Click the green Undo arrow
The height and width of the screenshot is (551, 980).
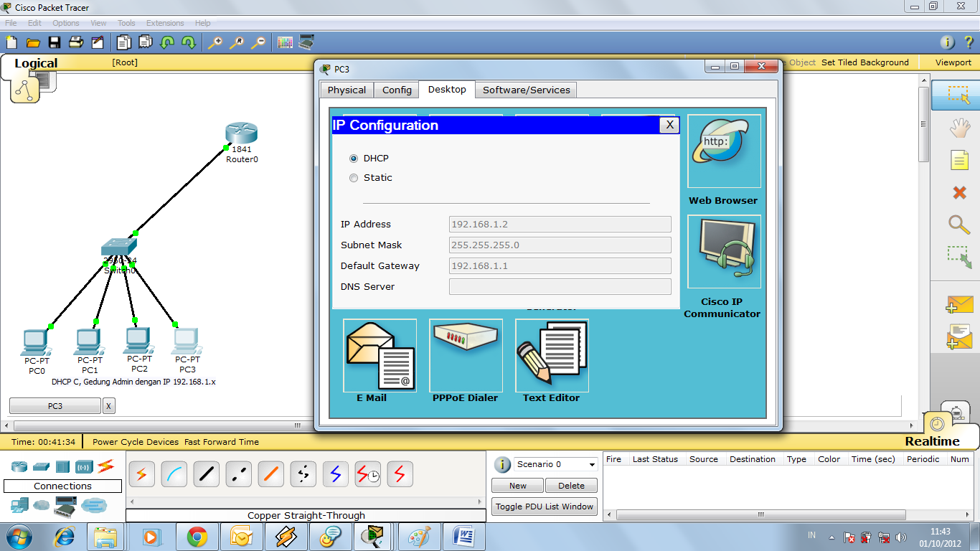click(x=167, y=42)
